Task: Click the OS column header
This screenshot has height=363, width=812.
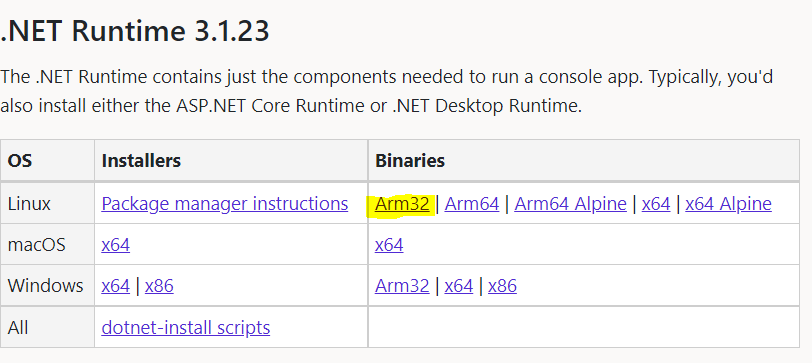Action: tap(20, 161)
